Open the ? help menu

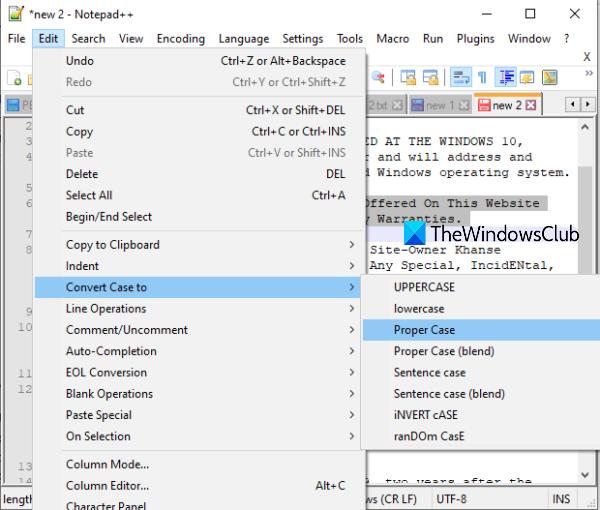[x=566, y=39]
